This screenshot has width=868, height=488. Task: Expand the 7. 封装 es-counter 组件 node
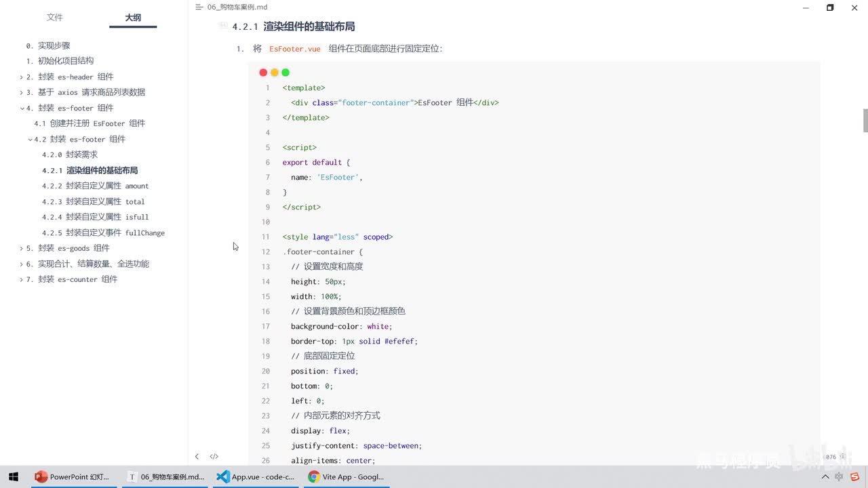pyautogui.click(x=21, y=280)
